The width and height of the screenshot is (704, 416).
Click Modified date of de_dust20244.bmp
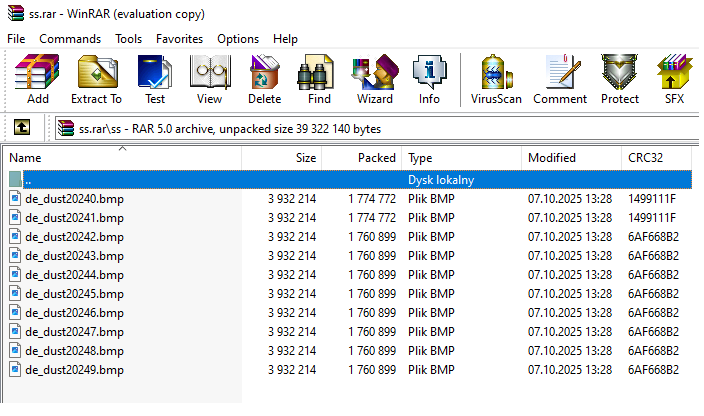570,275
